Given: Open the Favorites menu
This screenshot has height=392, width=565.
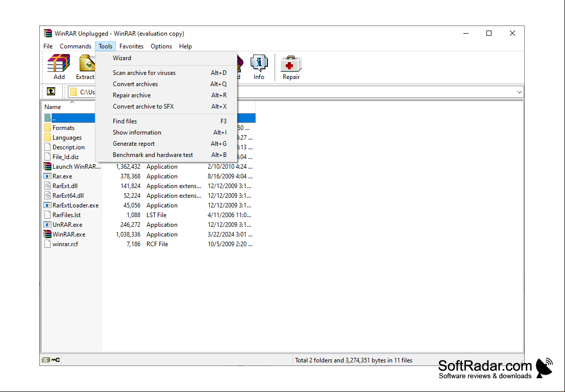Looking at the screenshot, I should tap(131, 46).
